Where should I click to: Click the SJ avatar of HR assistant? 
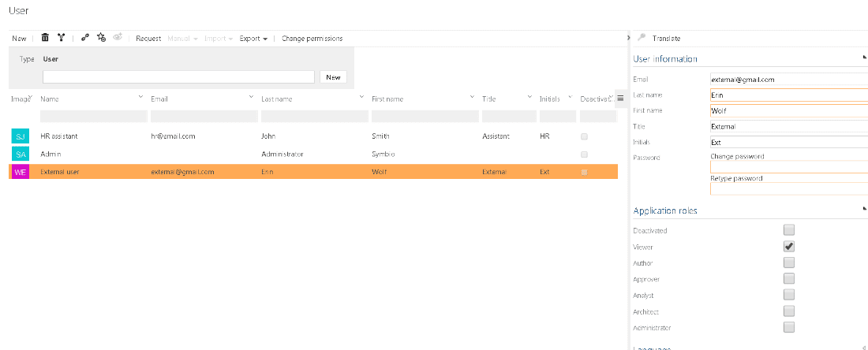point(20,136)
